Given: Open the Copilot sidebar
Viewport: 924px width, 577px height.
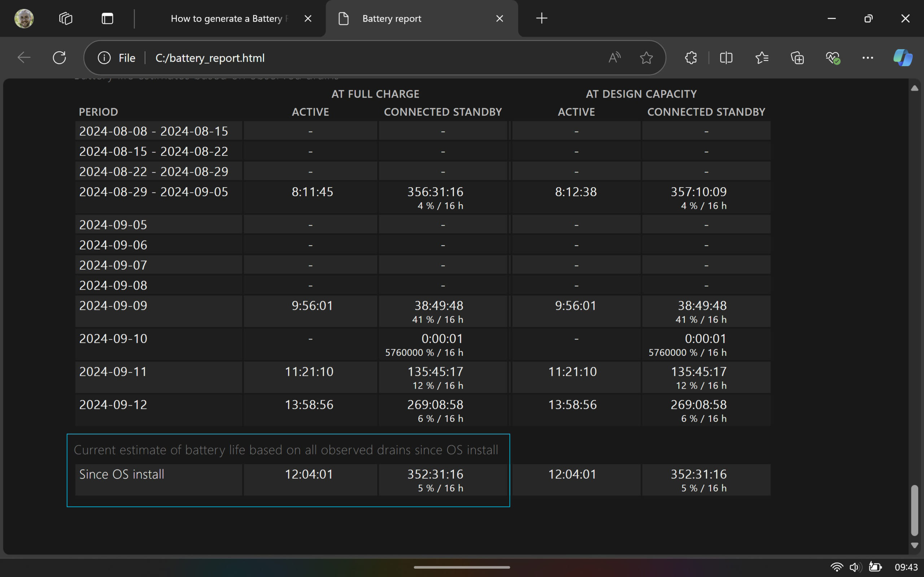Looking at the screenshot, I should [903, 58].
